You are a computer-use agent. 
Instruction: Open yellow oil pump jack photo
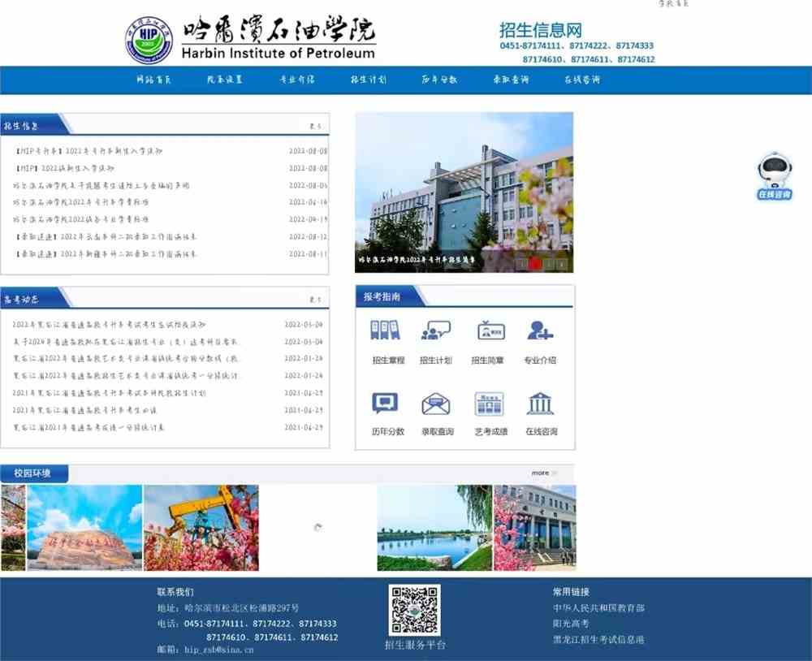(201, 528)
